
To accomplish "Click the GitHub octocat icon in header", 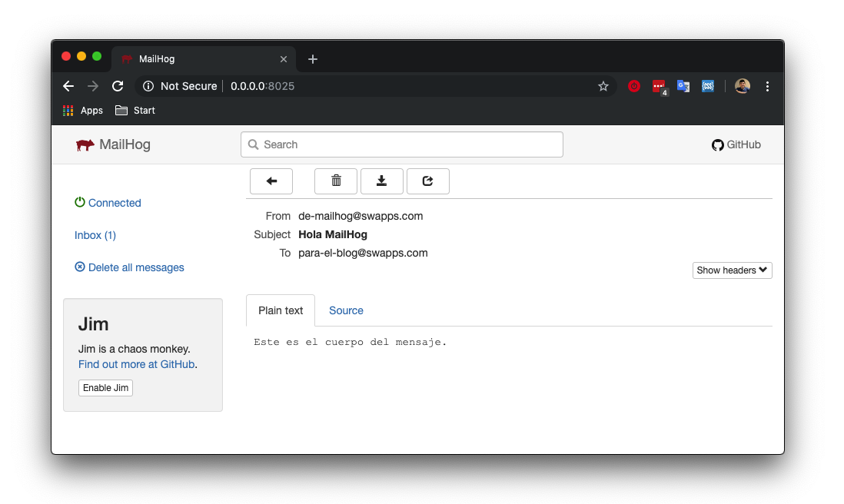I will (717, 144).
